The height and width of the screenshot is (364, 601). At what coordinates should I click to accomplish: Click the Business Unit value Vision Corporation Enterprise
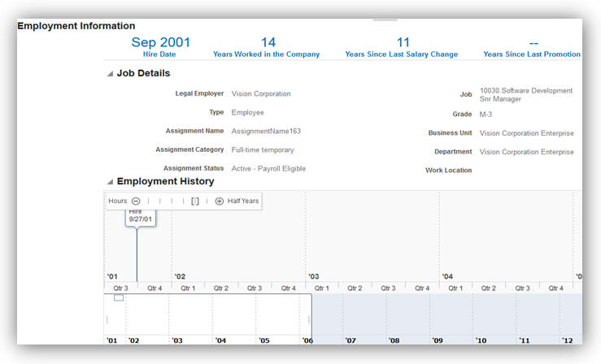[x=527, y=133]
